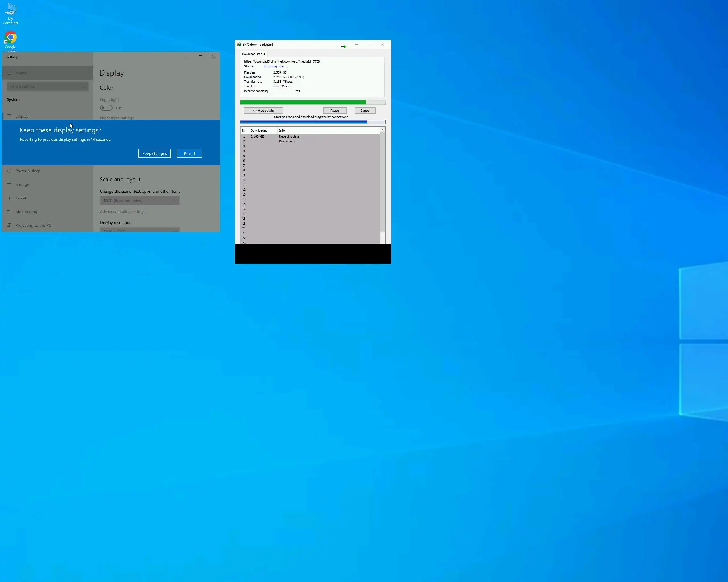Open the Storage settings icon
The width and height of the screenshot is (728, 582).
pyautogui.click(x=9, y=184)
